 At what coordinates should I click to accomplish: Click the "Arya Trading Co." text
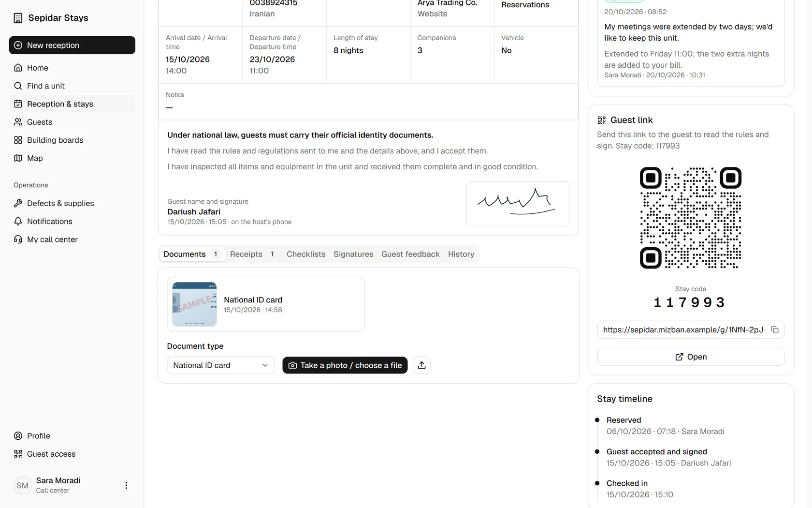click(x=448, y=3)
